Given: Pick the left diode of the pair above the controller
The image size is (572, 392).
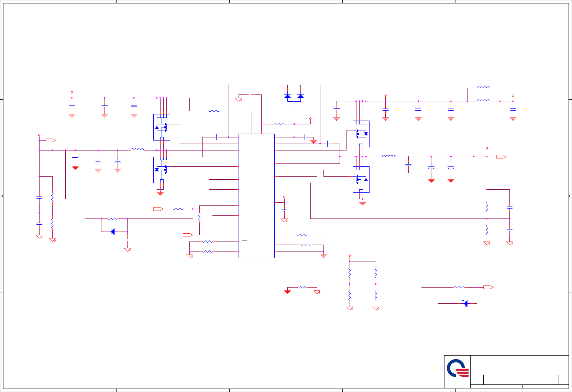Looking at the screenshot, I should point(288,97).
